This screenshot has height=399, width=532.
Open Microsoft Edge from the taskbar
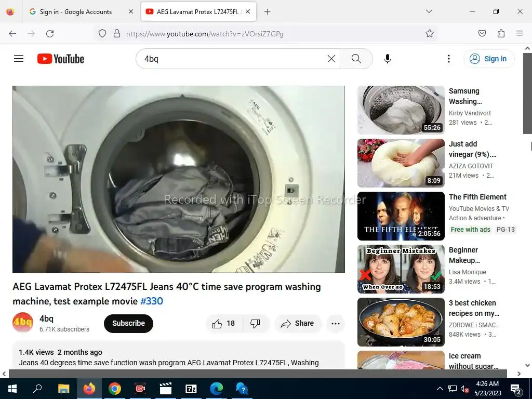[x=217, y=389]
